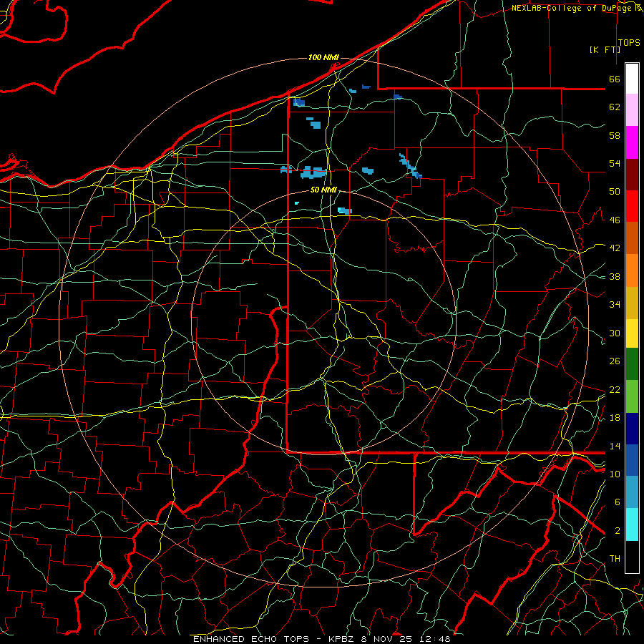Viewport: 644px width, 644px height.
Task: Click the "38" legend value
Action: coord(615,276)
